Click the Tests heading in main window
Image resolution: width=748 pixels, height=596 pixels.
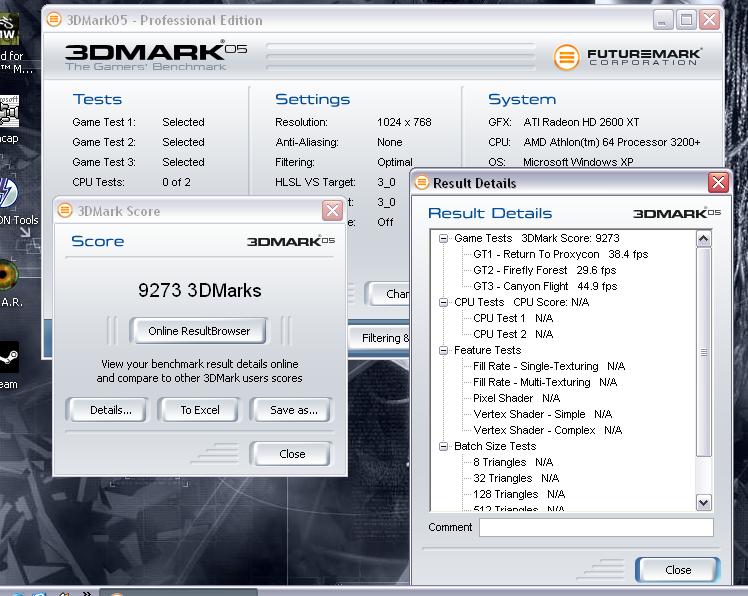[97, 99]
